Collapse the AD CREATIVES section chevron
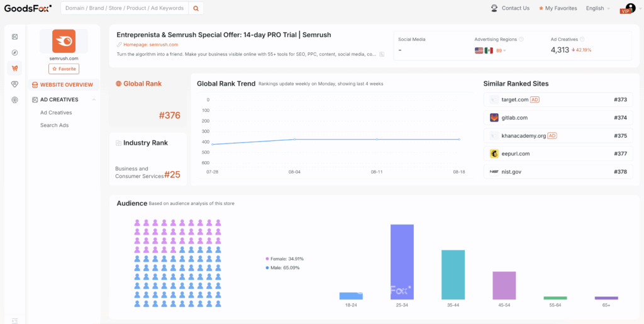 [94, 100]
